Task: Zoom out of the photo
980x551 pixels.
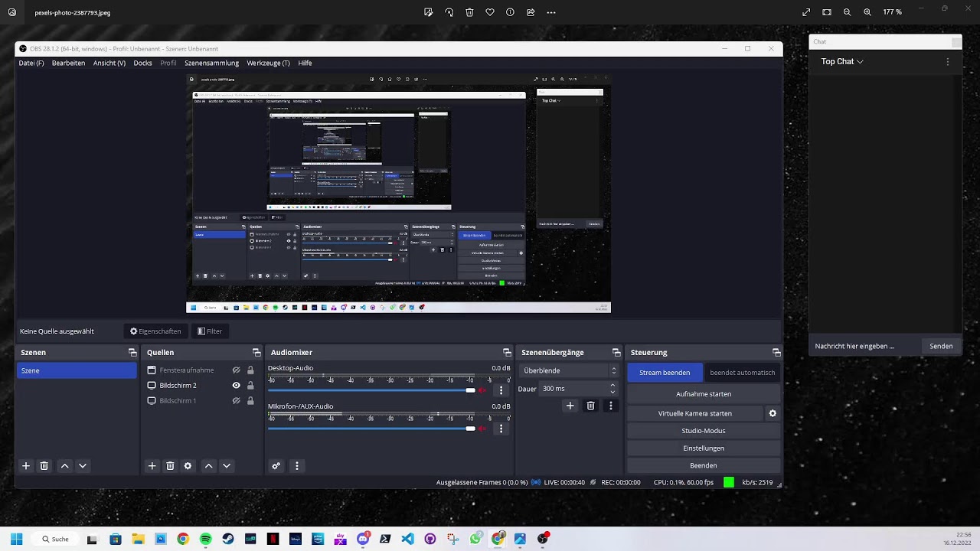Action: coord(847,12)
